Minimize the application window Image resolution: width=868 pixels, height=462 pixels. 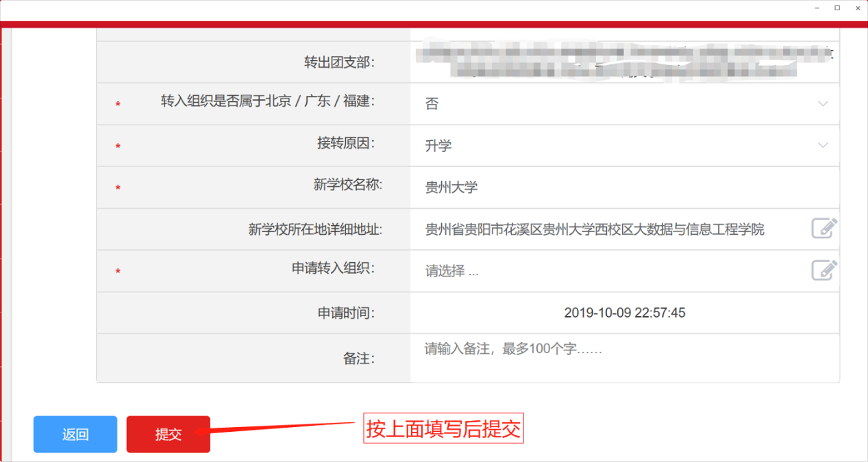pos(817,8)
